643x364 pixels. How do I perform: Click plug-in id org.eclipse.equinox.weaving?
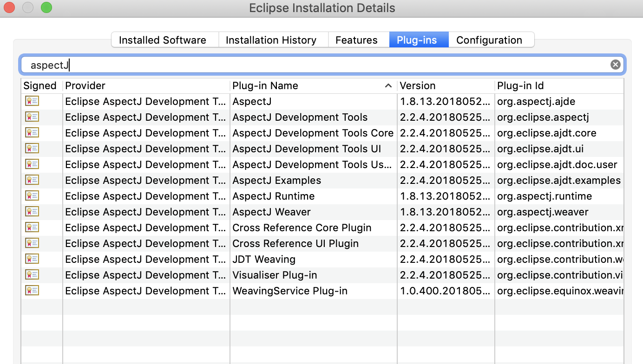tap(560, 291)
